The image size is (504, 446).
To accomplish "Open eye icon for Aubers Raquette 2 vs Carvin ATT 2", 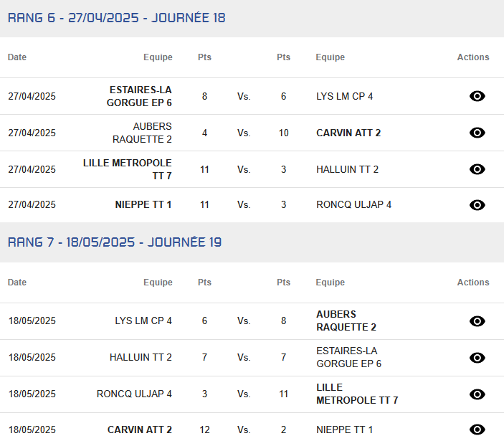I will (477, 133).
